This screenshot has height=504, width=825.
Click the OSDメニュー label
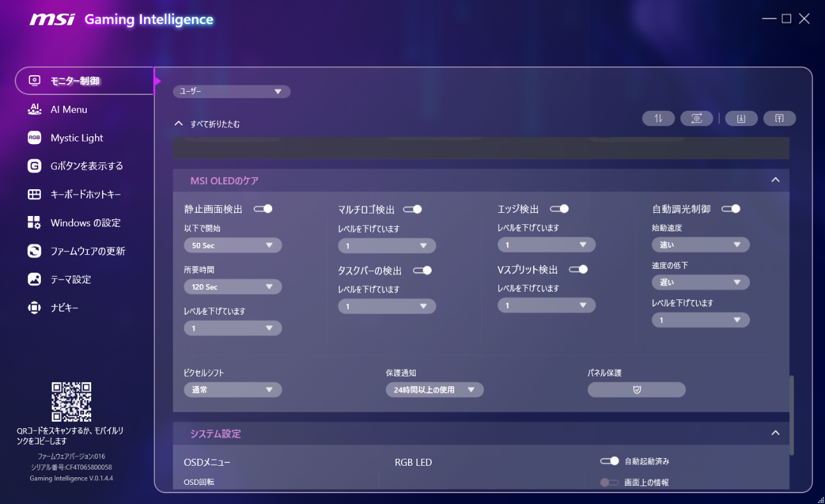click(x=207, y=462)
